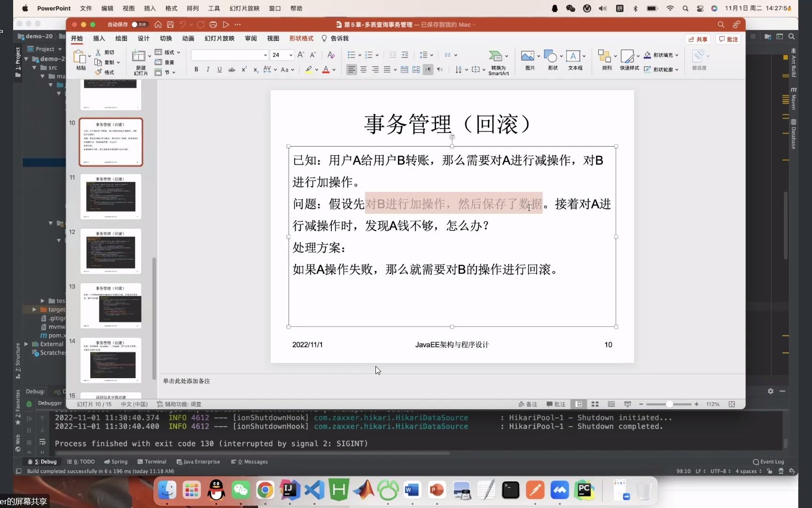Open the font name combo box
Image resolution: width=812 pixels, height=508 pixels.
pos(229,55)
